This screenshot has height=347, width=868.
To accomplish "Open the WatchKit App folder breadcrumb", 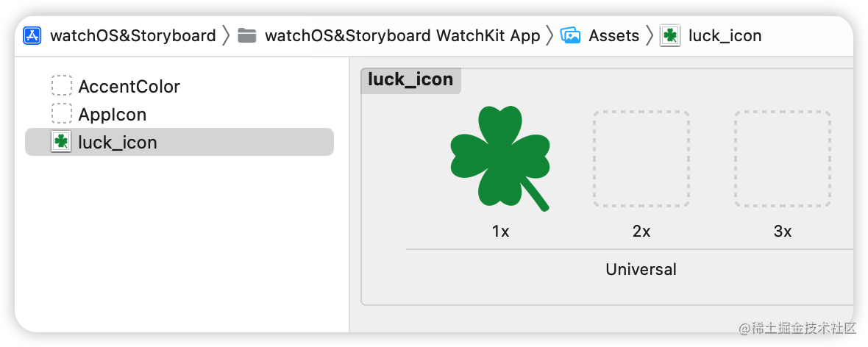I will [x=402, y=36].
